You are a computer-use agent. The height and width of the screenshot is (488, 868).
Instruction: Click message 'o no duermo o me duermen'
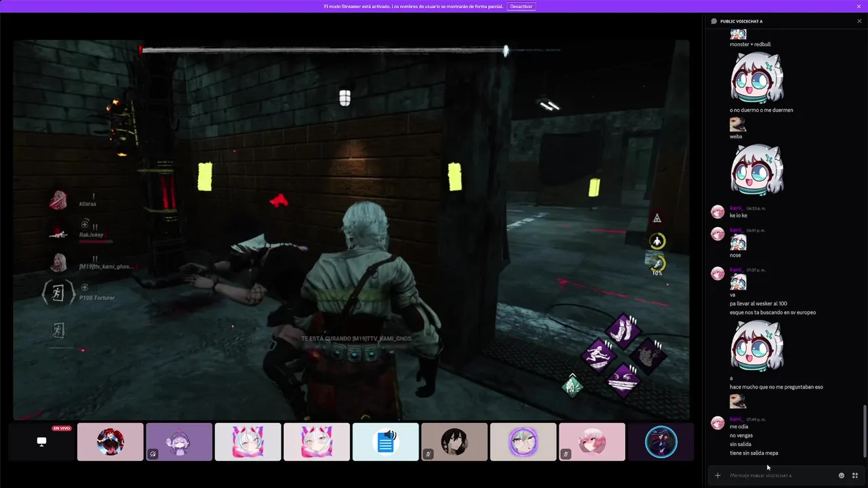click(762, 110)
